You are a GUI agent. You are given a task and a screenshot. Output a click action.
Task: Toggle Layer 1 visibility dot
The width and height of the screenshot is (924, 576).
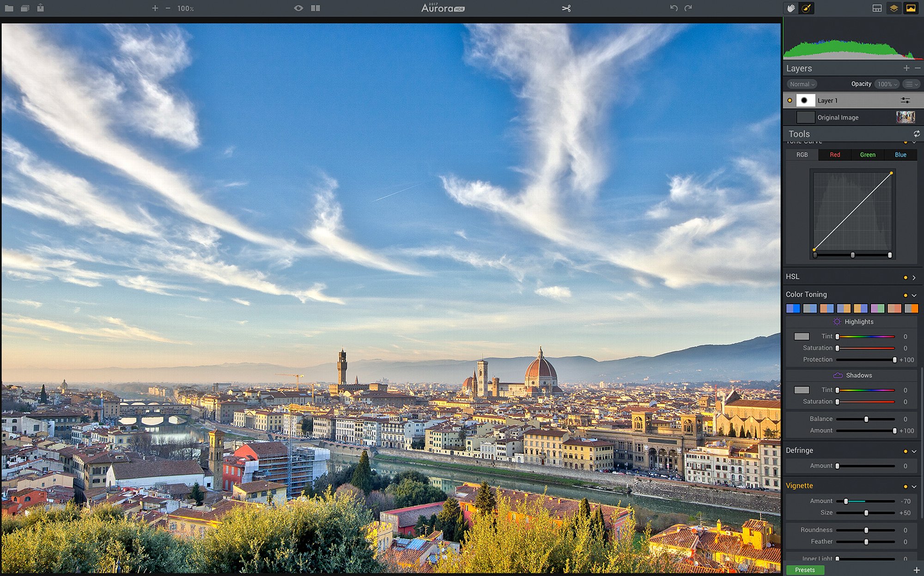pos(790,100)
